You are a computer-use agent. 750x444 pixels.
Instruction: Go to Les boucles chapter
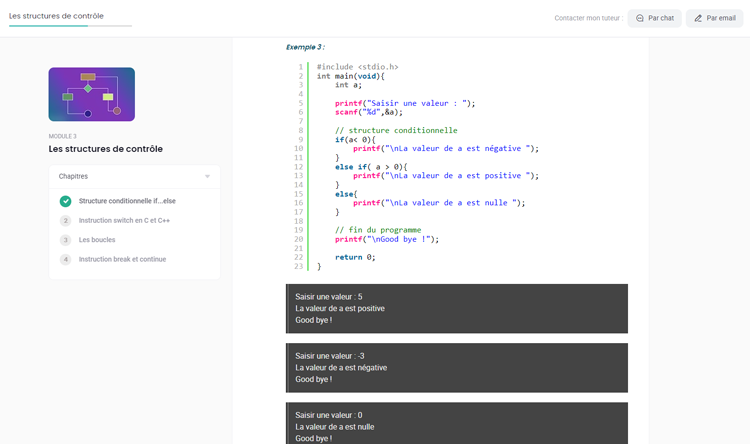[x=97, y=240]
